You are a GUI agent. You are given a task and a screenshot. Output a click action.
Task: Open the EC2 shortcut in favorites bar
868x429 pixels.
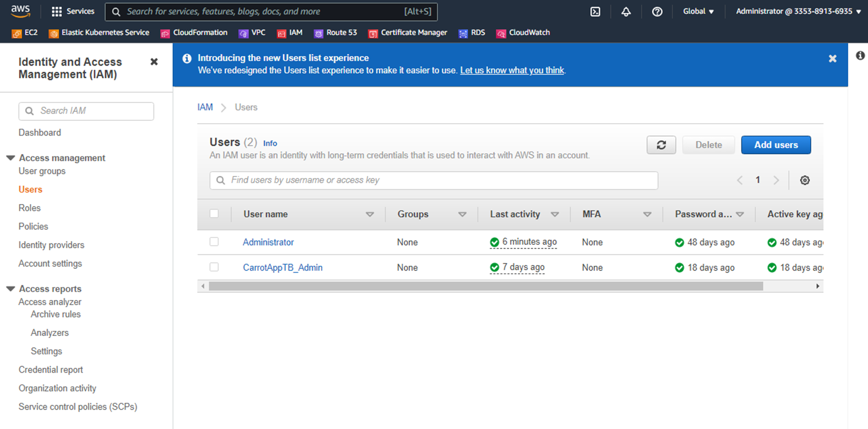tap(25, 33)
